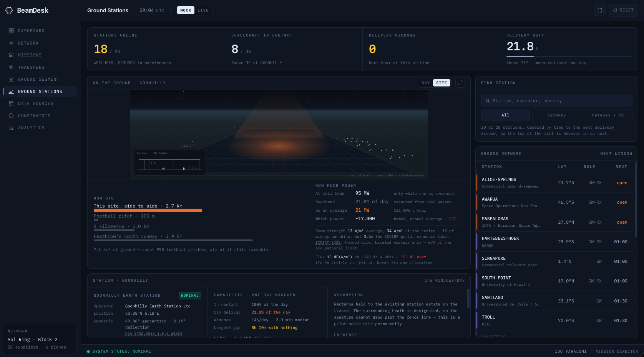Click the NOMINAL status badge
The width and height of the screenshot is (644, 357).
pyautogui.click(x=190, y=296)
